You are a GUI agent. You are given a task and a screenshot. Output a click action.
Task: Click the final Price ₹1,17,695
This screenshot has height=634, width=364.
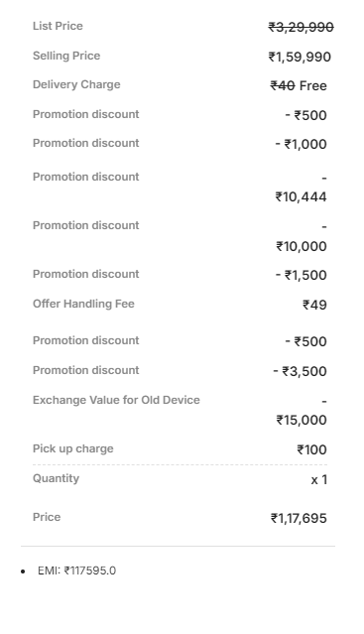[x=299, y=518]
